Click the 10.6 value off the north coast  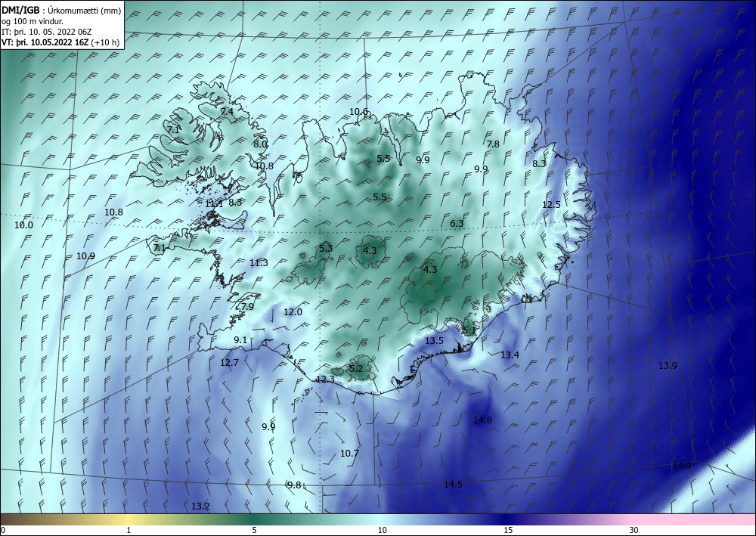pyautogui.click(x=358, y=112)
